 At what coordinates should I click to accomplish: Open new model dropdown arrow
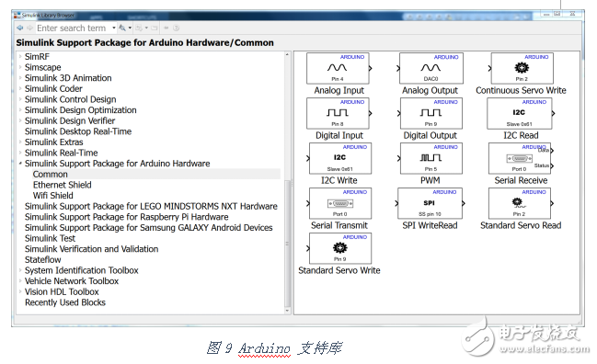click(x=146, y=28)
